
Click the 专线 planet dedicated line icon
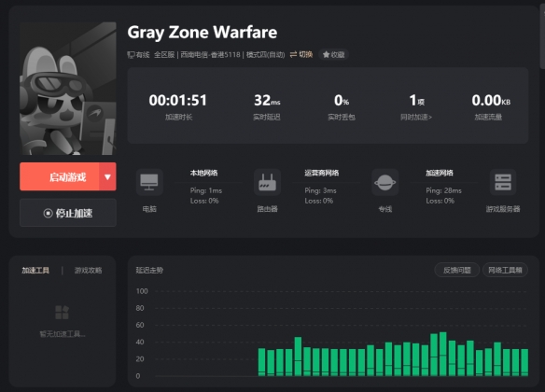(385, 182)
